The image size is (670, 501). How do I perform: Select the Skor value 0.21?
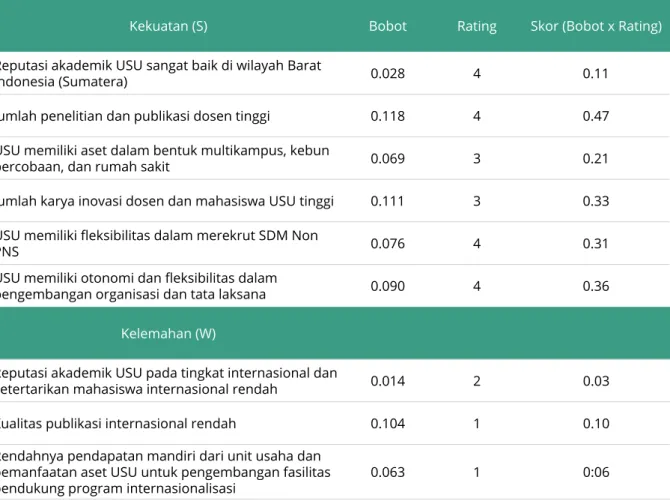(596, 158)
